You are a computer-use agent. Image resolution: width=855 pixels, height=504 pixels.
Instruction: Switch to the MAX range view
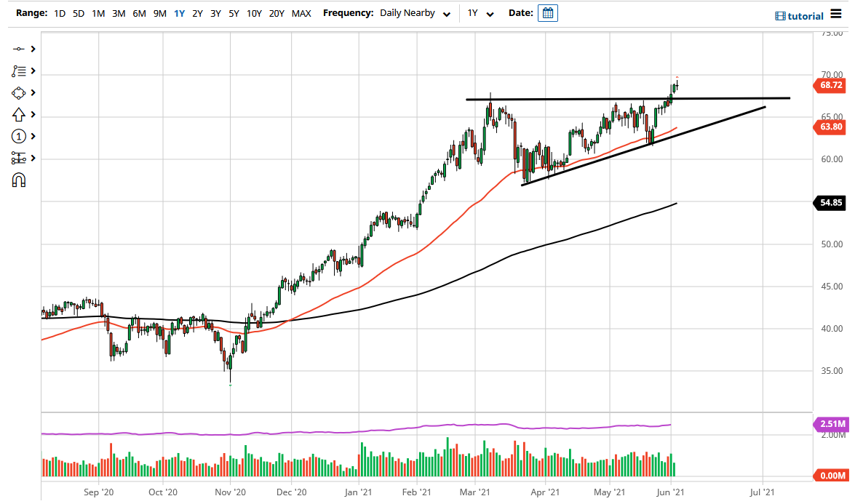pos(301,13)
